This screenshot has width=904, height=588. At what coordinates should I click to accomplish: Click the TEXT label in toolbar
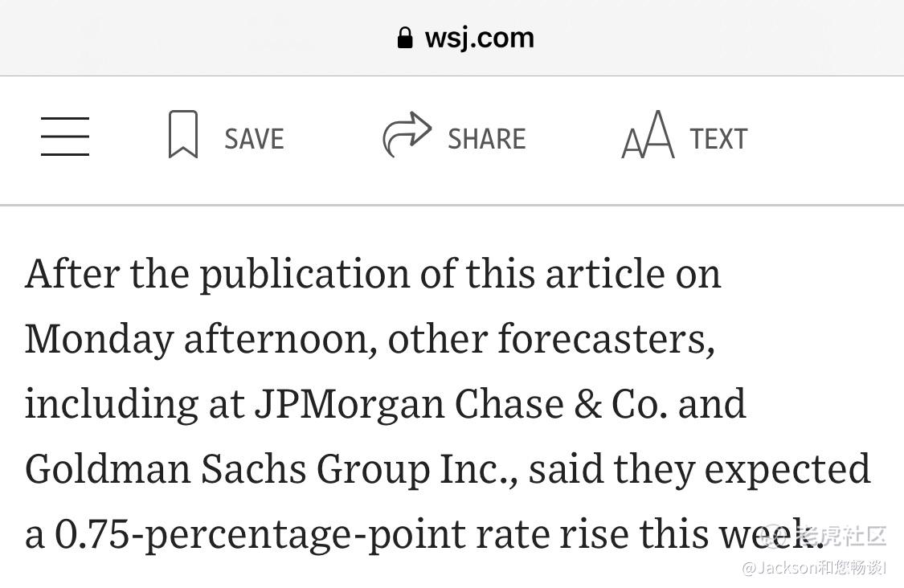[719, 139]
